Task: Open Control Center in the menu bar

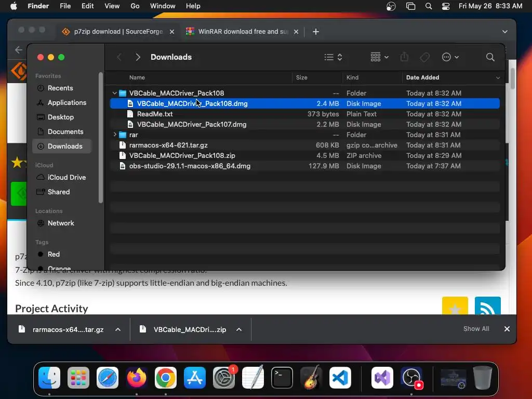Action: (445, 6)
